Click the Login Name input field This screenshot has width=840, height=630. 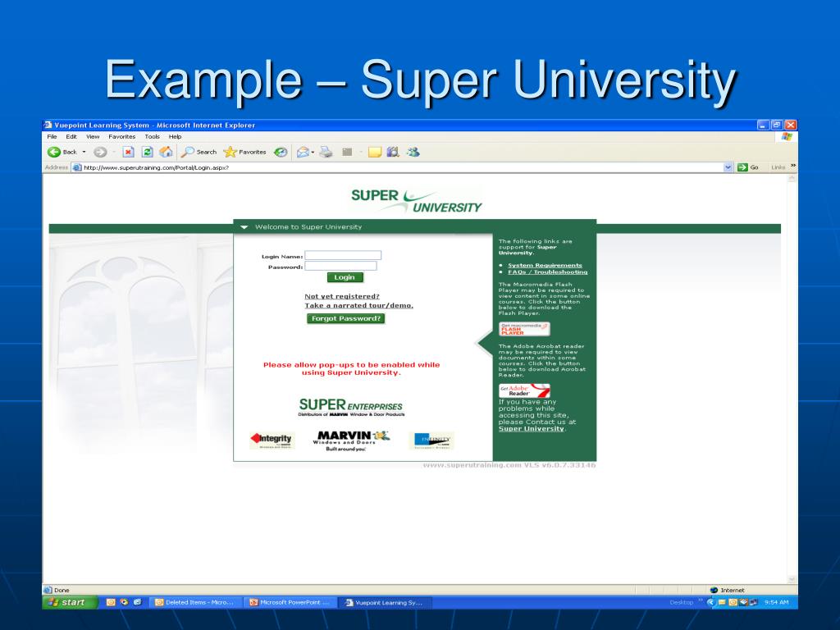pyautogui.click(x=343, y=256)
